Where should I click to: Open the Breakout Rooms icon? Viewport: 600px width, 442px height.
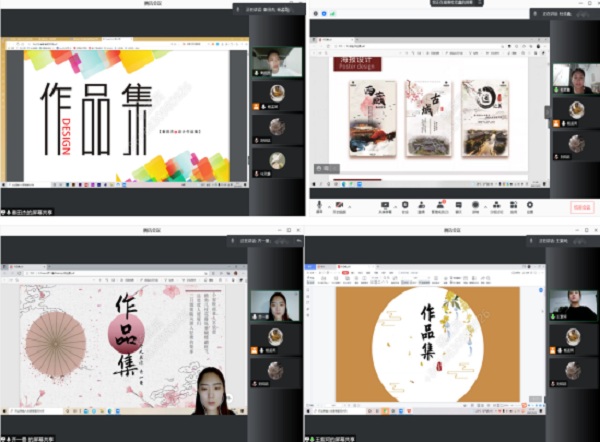[x=496, y=207]
